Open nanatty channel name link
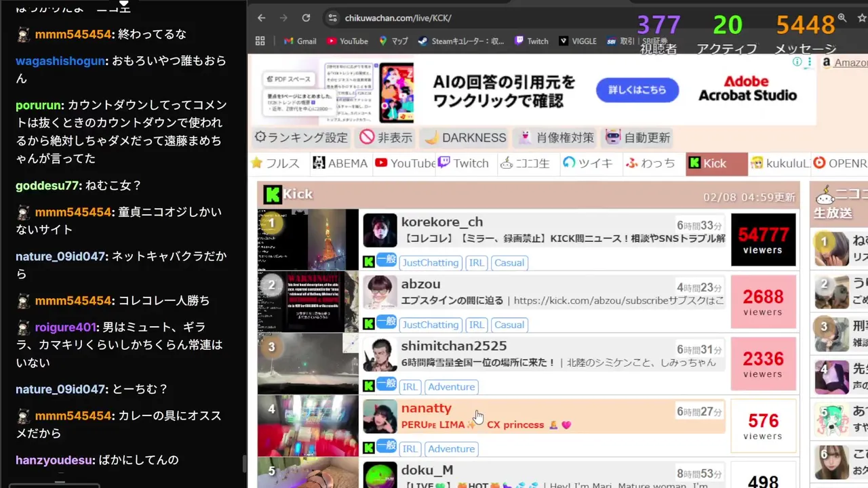The height and width of the screenshot is (488, 868). [x=426, y=408]
